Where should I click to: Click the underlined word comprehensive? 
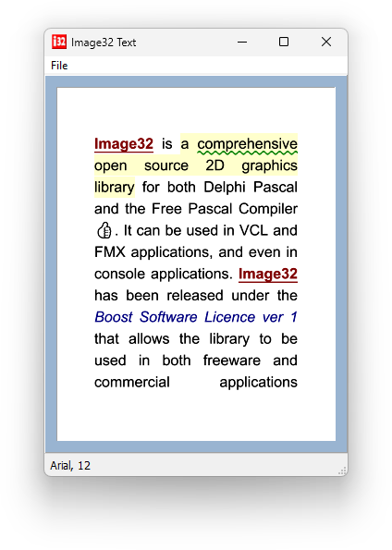click(x=248, y=144)
